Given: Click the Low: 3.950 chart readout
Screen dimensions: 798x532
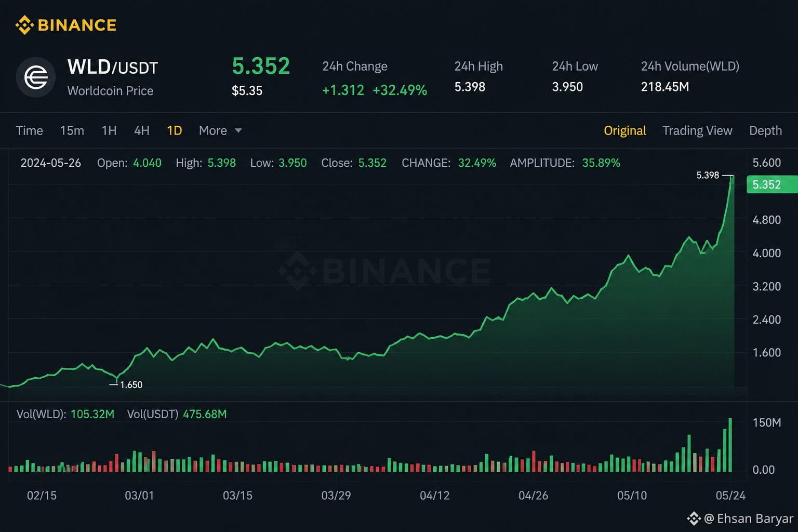Looking at the screenshot, I should pyautogui.click(x=278, y=163).
